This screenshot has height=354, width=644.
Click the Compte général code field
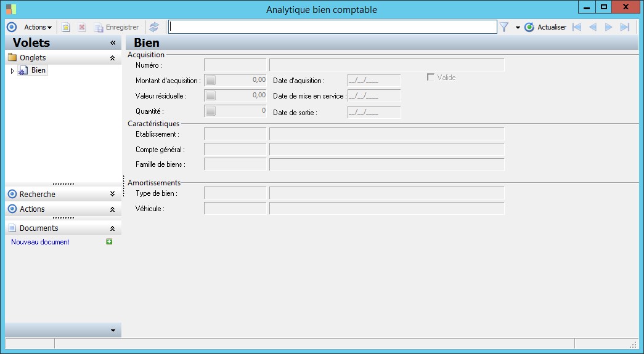point(235,150)
